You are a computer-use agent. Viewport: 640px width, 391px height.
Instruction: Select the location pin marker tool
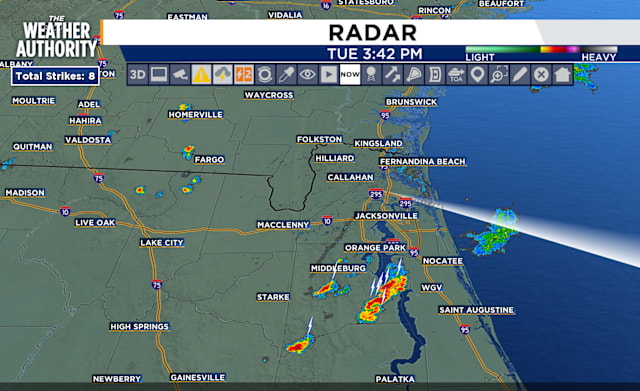coord(477,75)
